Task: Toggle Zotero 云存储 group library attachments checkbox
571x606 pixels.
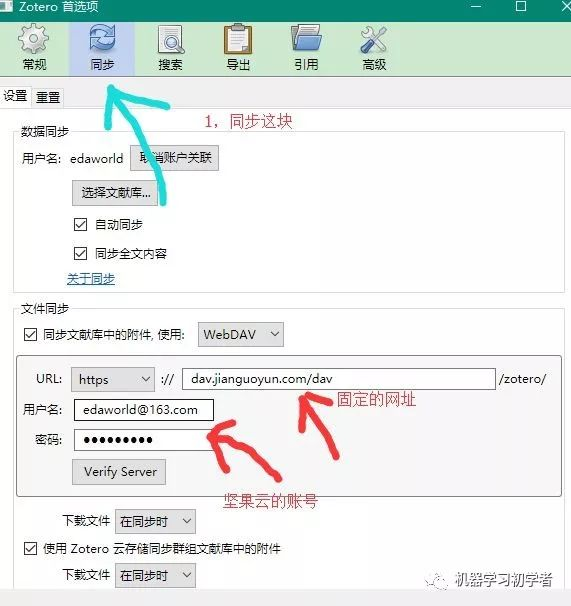Action: [x=30, y=548]
